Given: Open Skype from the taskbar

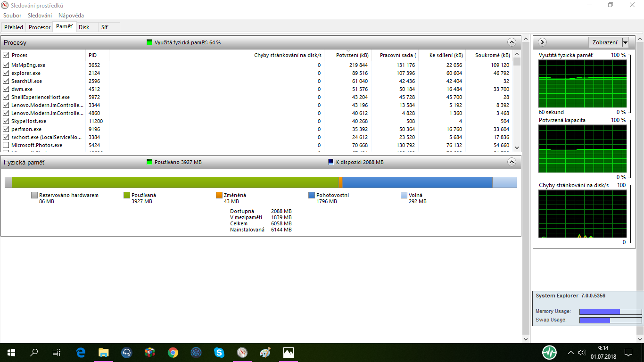Looking at the screenshot, I should 219,352.
